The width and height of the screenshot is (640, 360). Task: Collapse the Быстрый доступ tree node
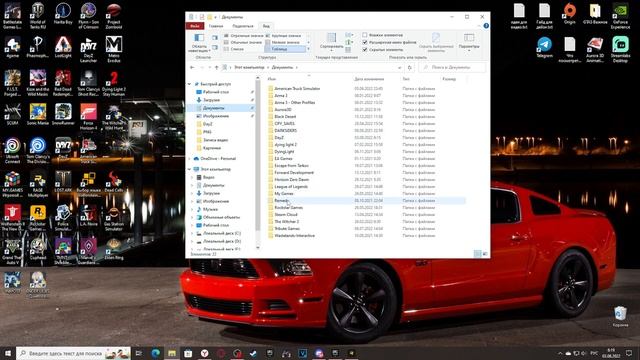click(x=189, y=84)
